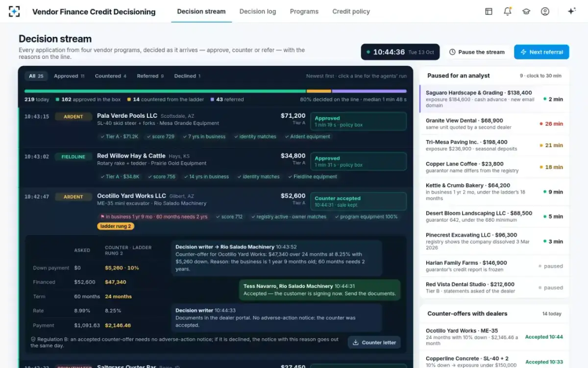Open the Programs tab
Image resolution: width=588 pixels, height=368 pixels.
[x=304, y=11]
